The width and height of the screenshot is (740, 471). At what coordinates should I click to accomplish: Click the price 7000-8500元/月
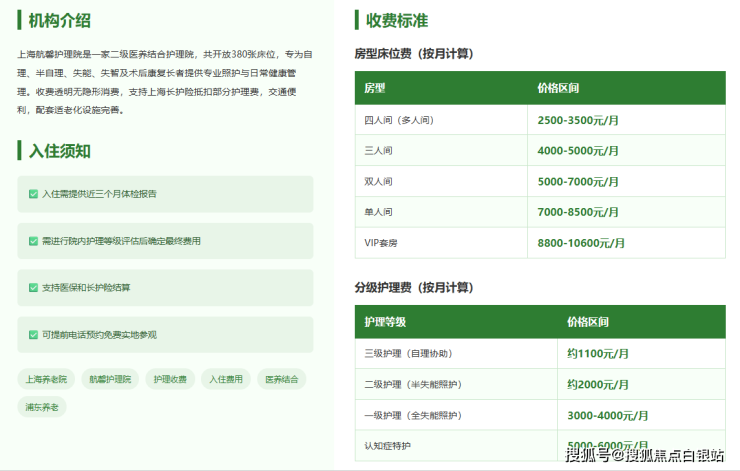coord(578,212)
